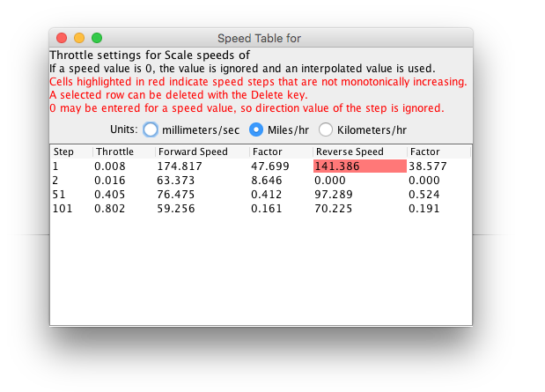Select factor cell 47.699

tap(281, 166)
